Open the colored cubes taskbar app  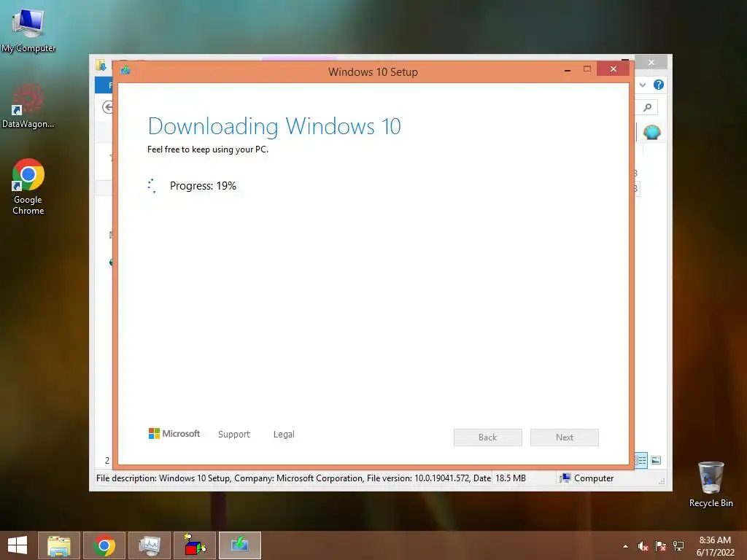coord(195,545)
